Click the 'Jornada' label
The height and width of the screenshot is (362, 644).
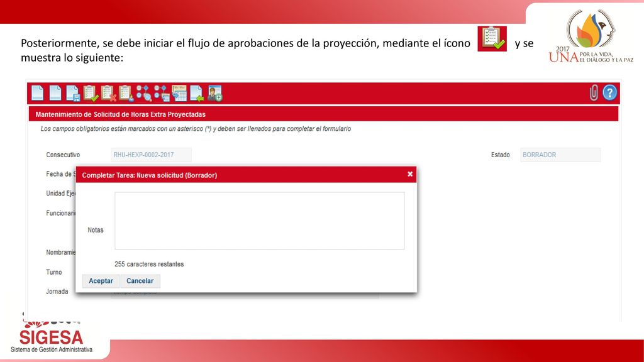point(57,292)
